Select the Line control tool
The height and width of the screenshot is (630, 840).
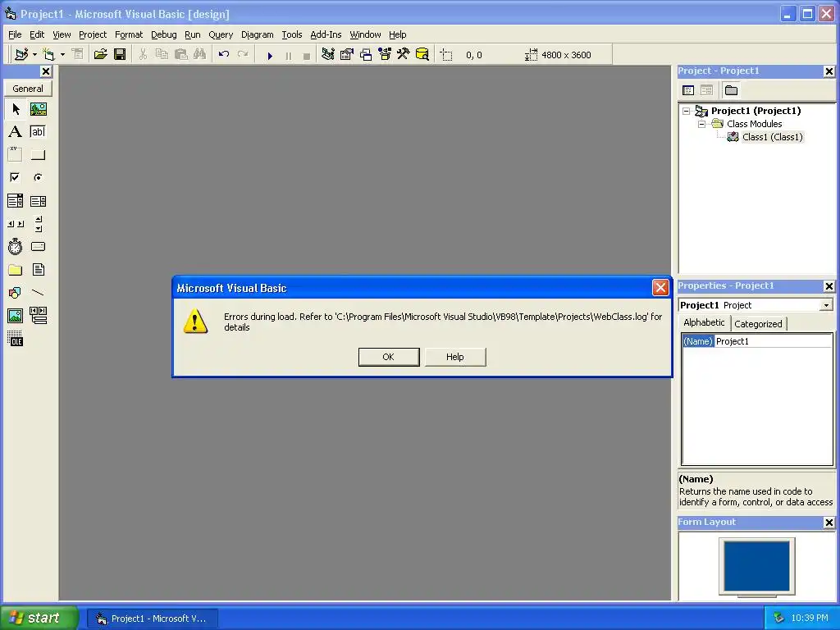[x=38, y=293]
